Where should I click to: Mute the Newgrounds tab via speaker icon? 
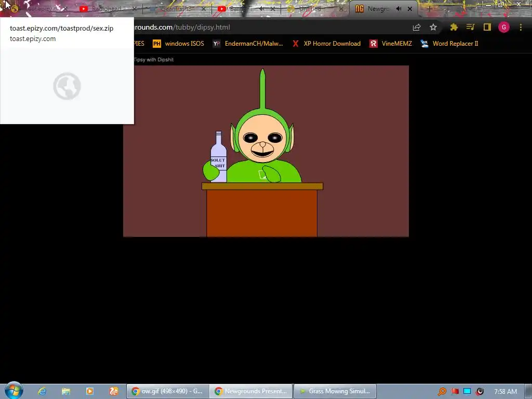pos(398,9)
